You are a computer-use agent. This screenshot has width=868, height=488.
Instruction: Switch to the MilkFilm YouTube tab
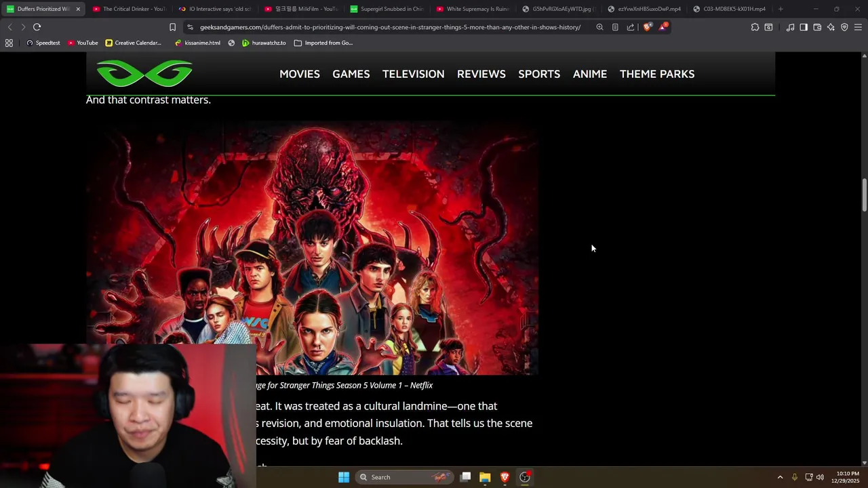coord(300,9)
